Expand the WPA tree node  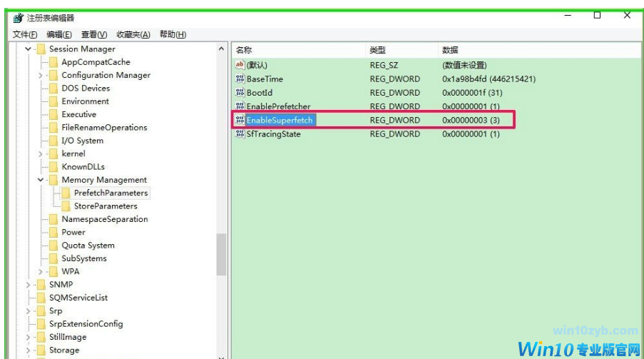click(x=40, y=272)
